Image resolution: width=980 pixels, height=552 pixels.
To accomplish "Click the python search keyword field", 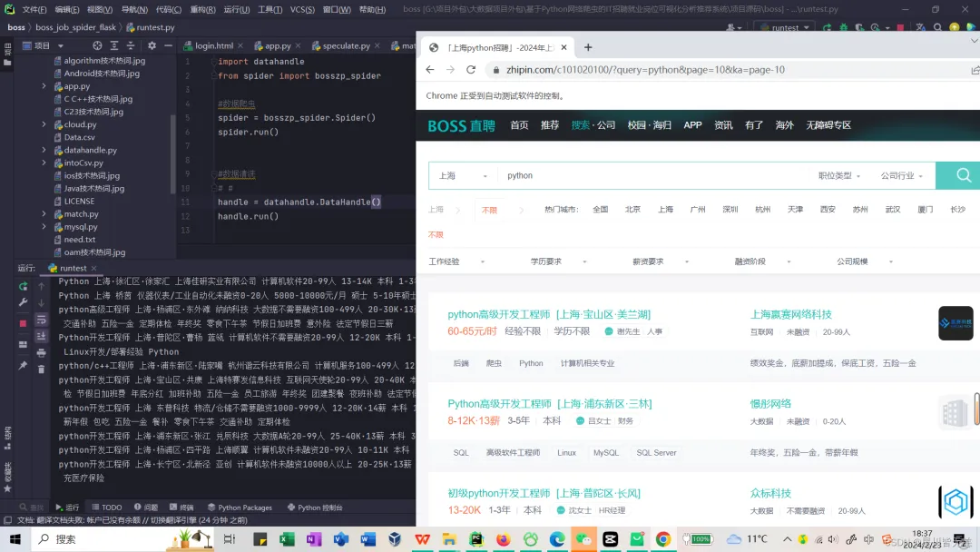I will point(653,175).
